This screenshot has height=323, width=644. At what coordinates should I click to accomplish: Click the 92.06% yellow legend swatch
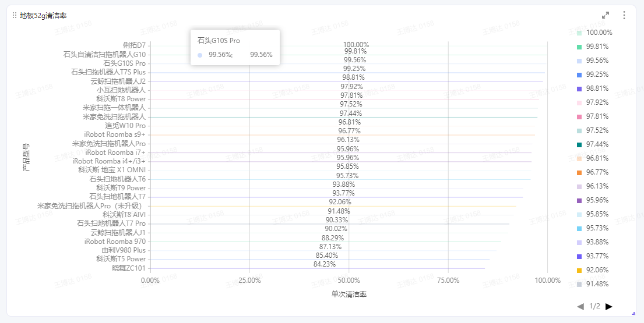pyautogui.click(x=579, y=270)
